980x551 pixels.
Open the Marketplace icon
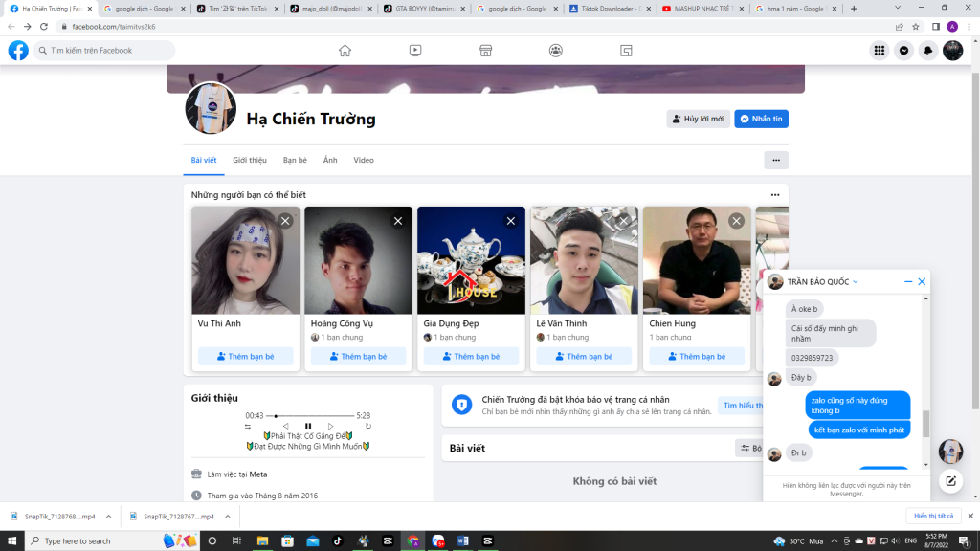pos(485,51)
